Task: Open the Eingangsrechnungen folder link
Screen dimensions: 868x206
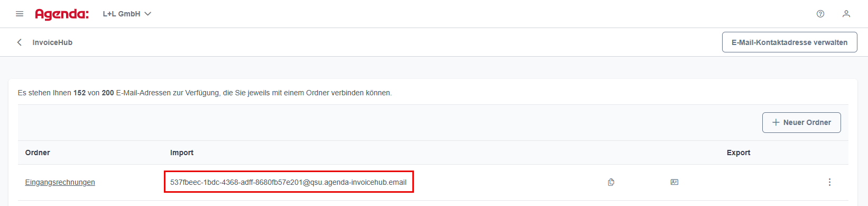Action: 60,182
